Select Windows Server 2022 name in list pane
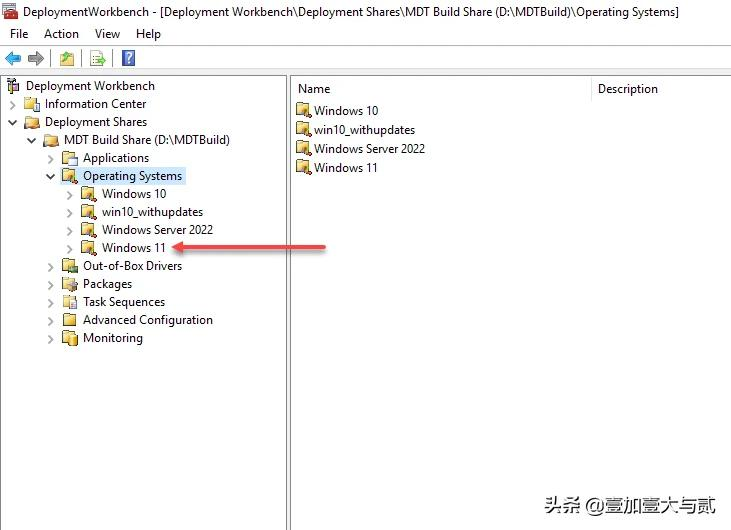Screen dimensions: 731x530 tap(370, 149)
